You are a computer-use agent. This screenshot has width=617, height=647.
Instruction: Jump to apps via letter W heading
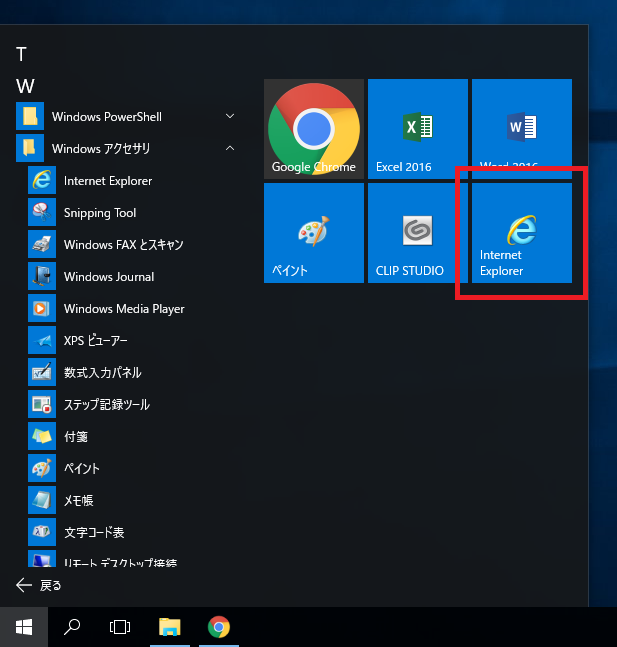tap(25, 86)
